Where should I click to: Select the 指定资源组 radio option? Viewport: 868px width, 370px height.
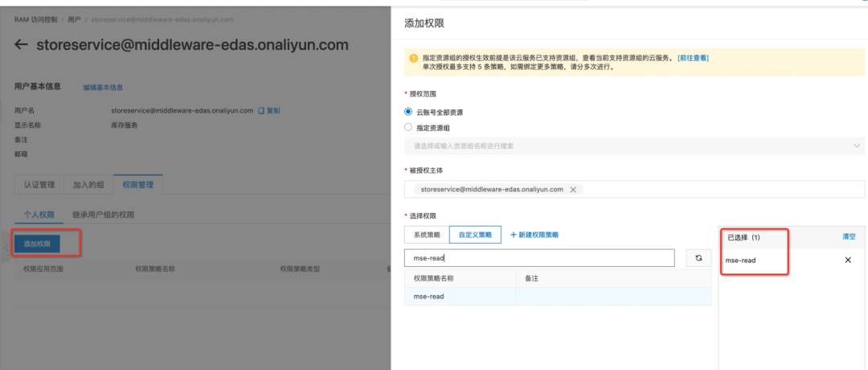click(x=408, y=127)
